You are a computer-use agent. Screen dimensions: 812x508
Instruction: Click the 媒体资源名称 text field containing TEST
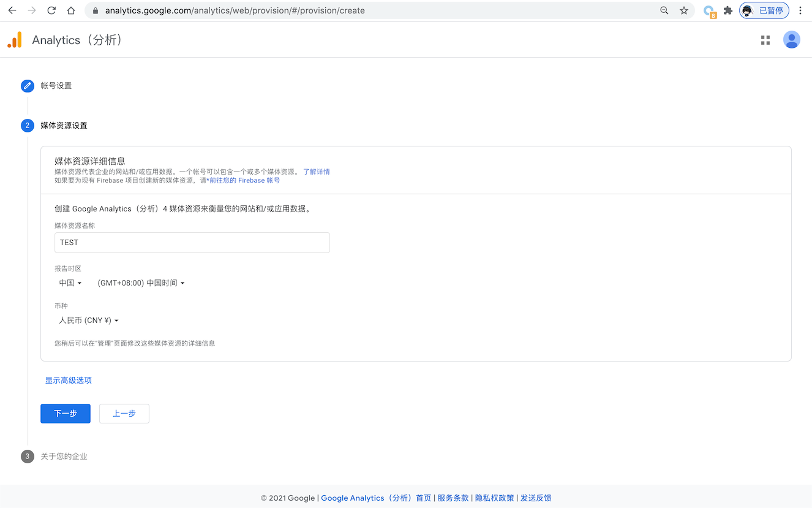tap(192, 243)
